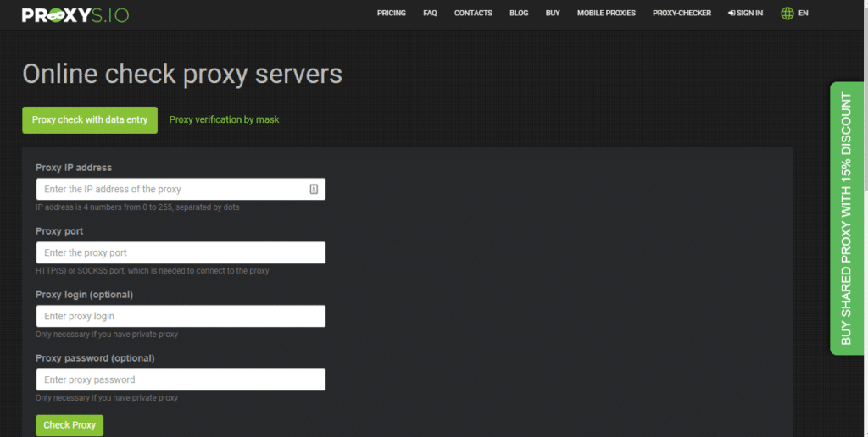Viewport: 868px width, 437px height.
Task: Select Proxy check with data entry tab
Action: [90, 120]
